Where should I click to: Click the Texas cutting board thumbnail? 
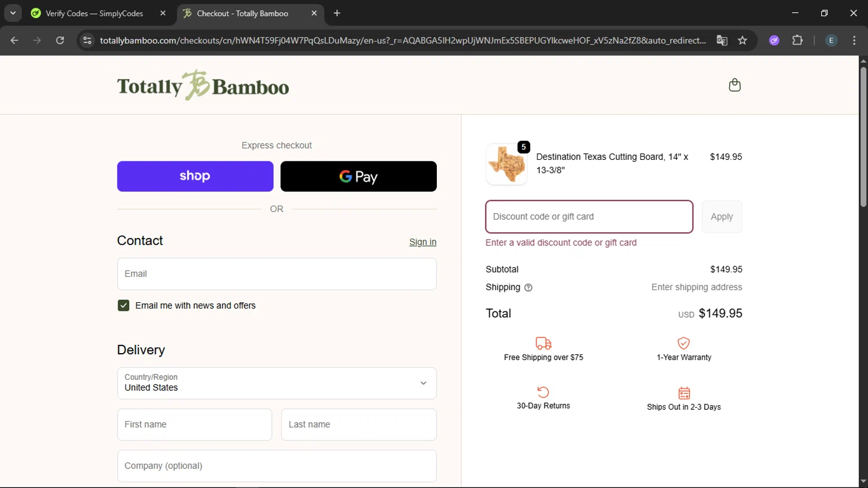pos(506,164)
